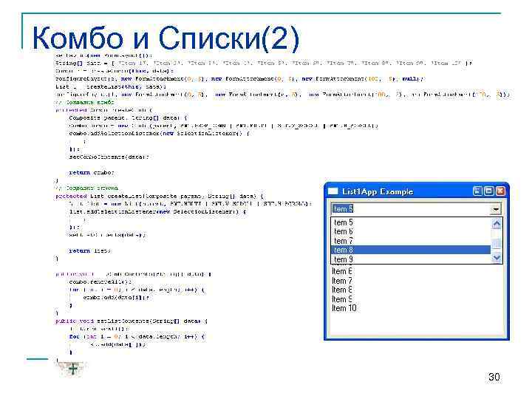
Task: Select Item 6 in the open combo dropdown
Action: tap(411, 232)
